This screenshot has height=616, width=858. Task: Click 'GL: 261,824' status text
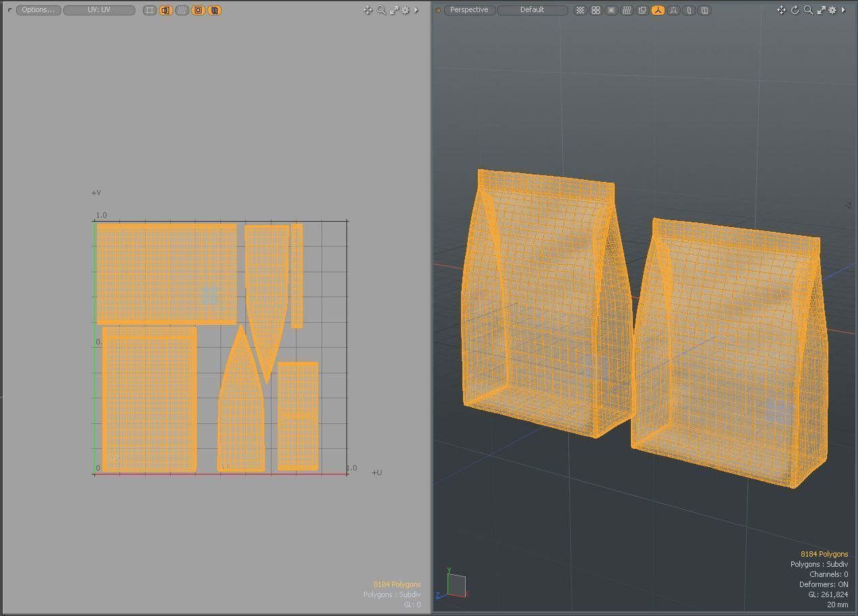(x=828, y=594)
